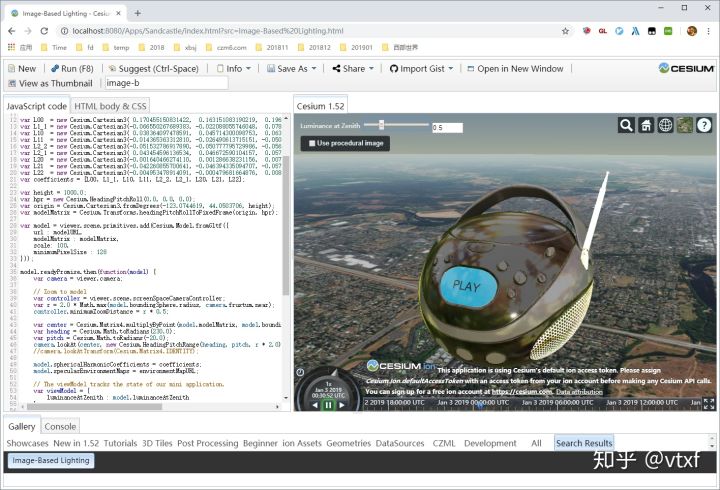This screenshot has height=490, width=720.
Task: Select the Tutorials gallery category
Action: click(x=120, y=443)
